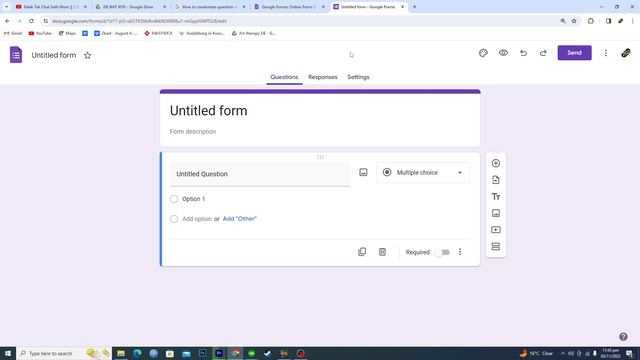
Task: Switch to the Questions tab
Action: coord(284,77)
